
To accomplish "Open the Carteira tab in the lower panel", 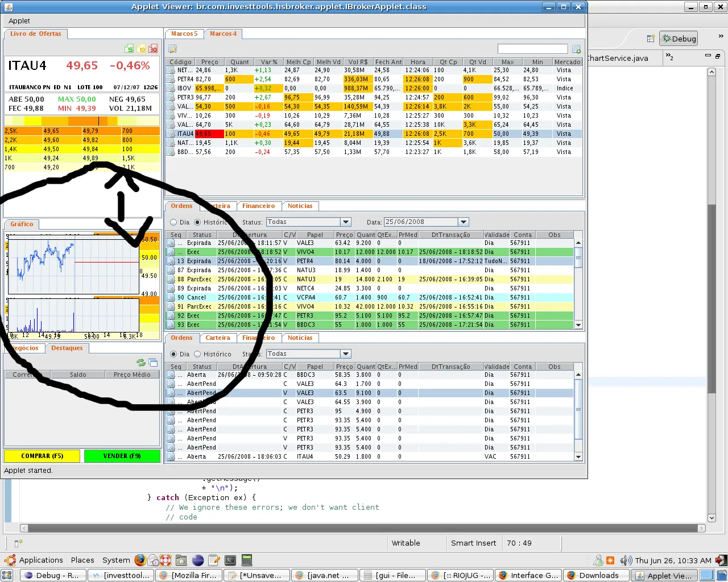I will coord(218,338).
